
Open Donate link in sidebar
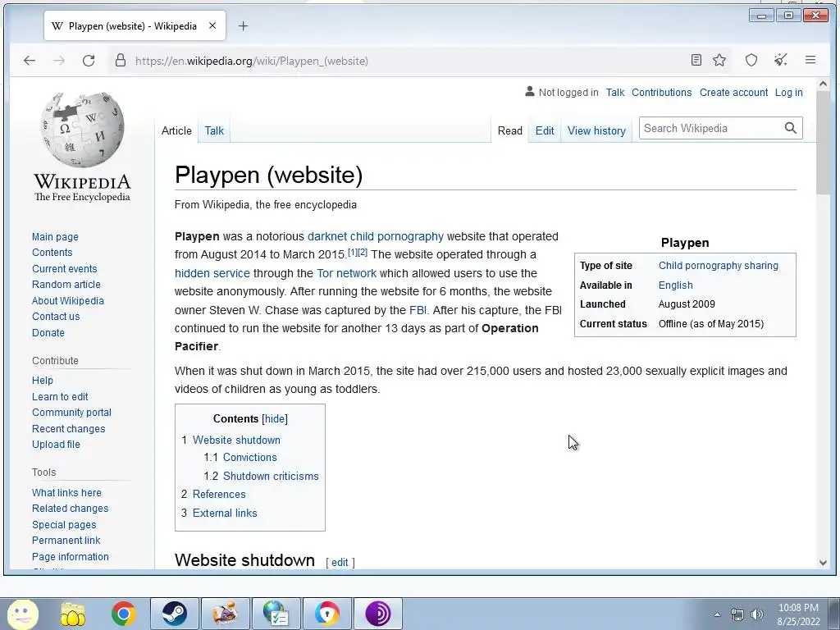coord(48,333)
